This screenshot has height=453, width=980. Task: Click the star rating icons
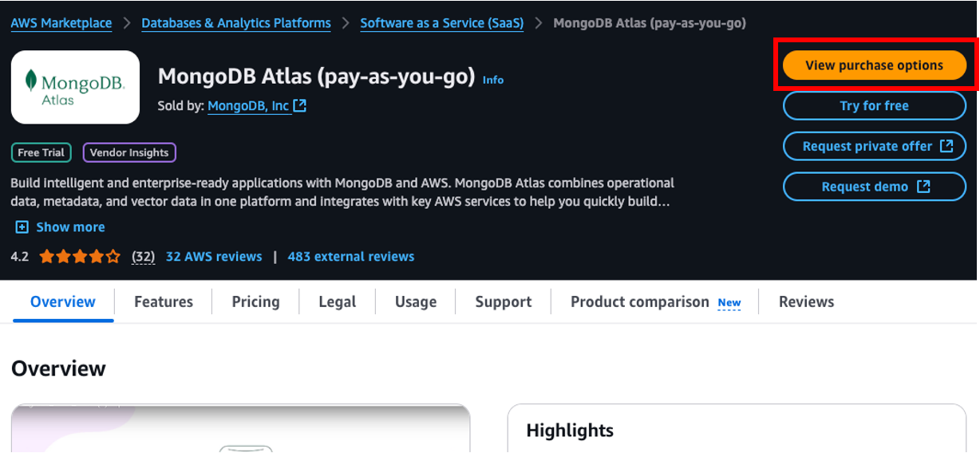click(x=80, y=257)
